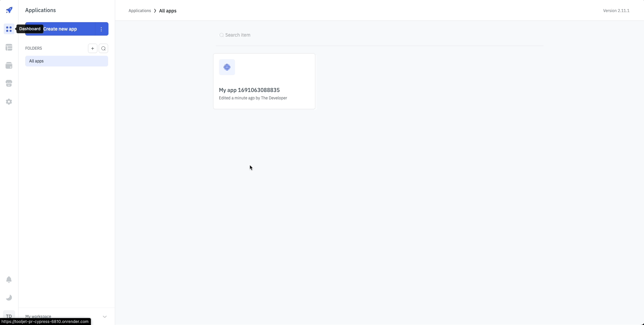Click the TD user avatar
Screen dimensions: 644x325
(9, 316)
